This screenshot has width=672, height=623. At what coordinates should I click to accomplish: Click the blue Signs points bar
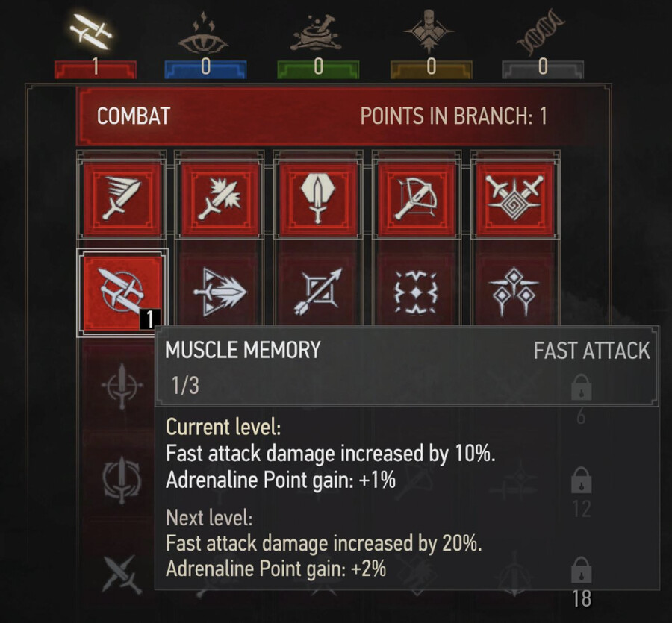(206, 69)
